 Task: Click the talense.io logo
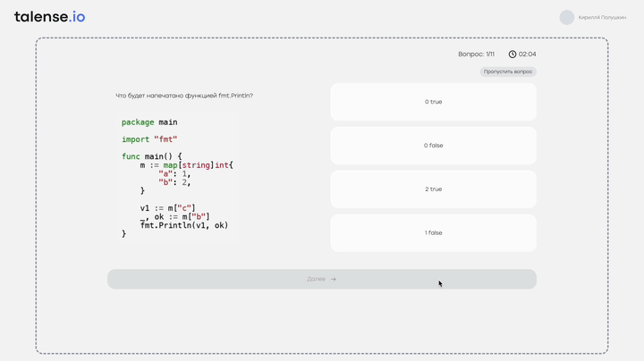(50, 17)
